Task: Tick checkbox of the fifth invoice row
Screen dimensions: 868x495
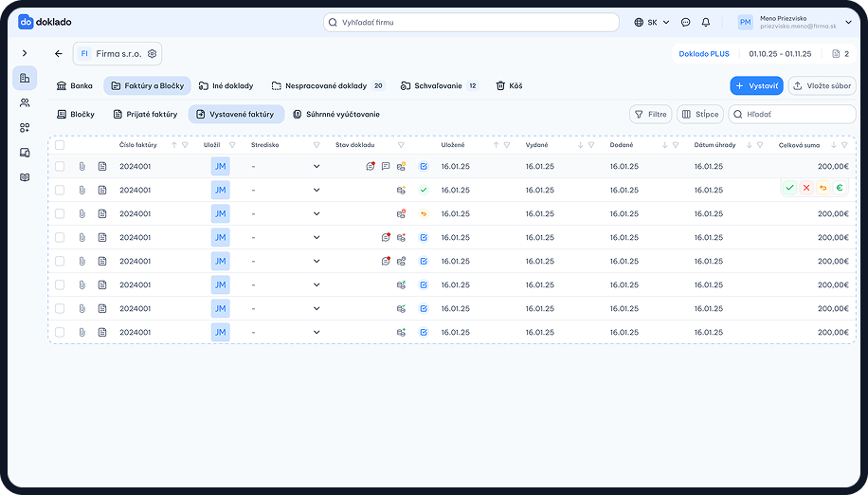Action: [60, 262]
